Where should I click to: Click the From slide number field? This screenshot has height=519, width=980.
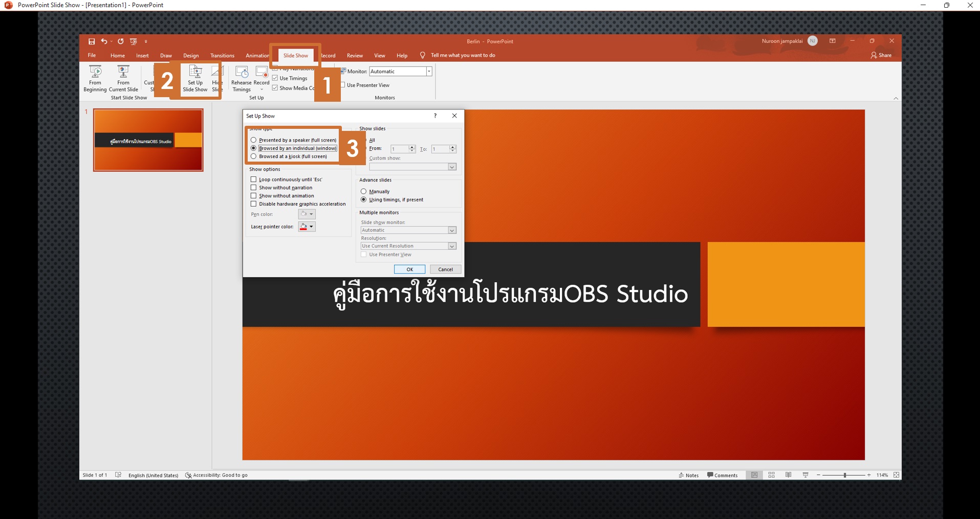399,149
